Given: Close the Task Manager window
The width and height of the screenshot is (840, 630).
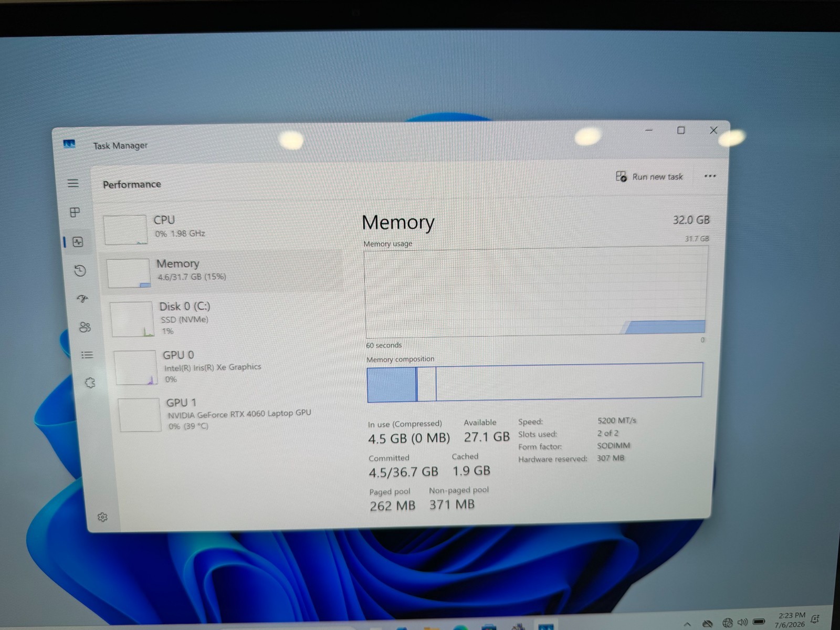Looking at the screenshot, I should click(x=713, y=130).
